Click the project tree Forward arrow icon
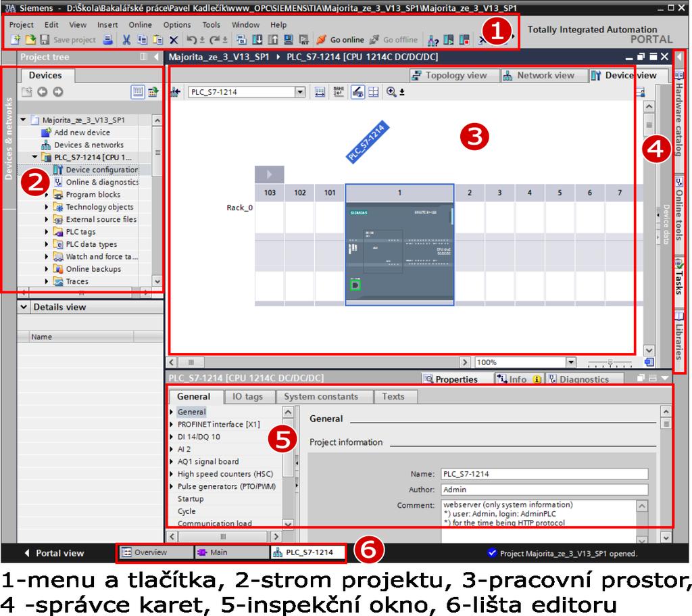 tap(58, 91)
